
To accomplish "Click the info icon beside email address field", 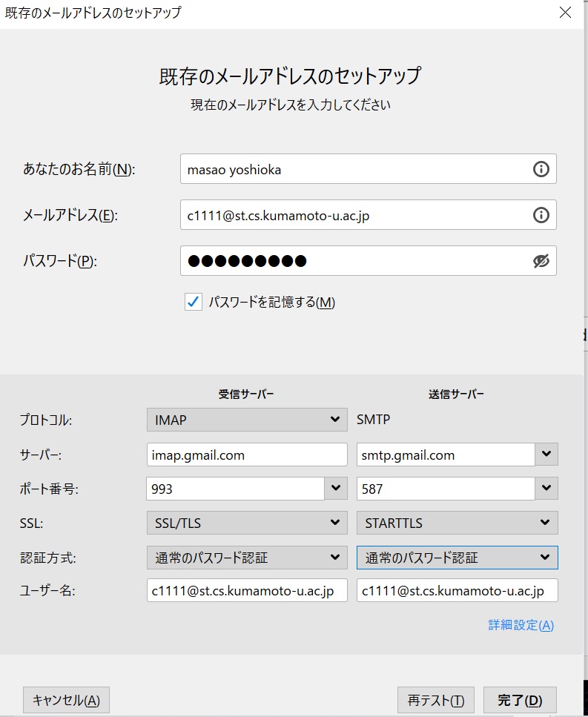I will click(x=541, y=215).
